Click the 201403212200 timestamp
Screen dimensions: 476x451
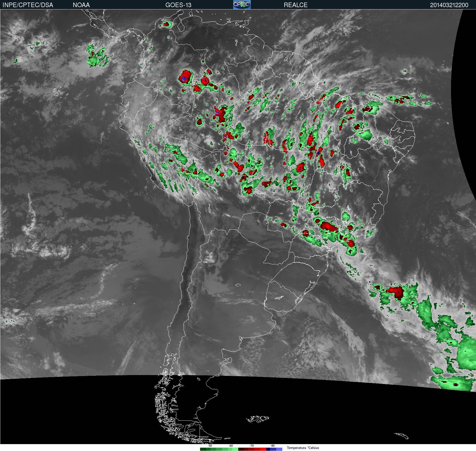449,5
